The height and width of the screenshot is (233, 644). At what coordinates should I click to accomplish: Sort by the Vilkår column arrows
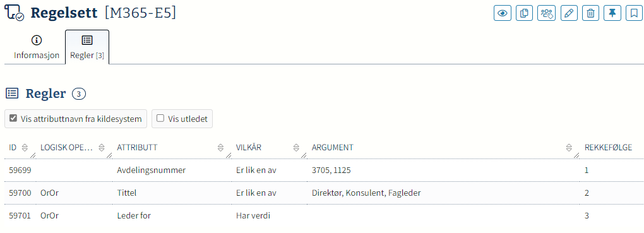pos(296,148)
